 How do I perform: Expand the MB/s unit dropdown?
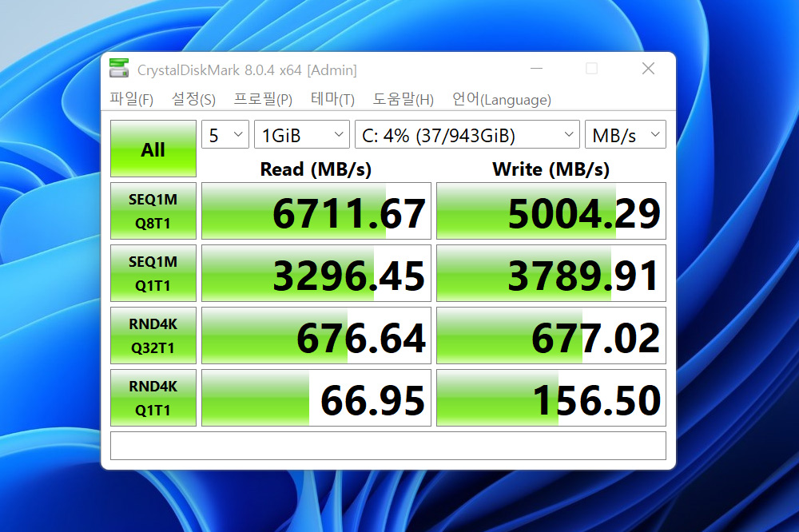tap(626, 134)
